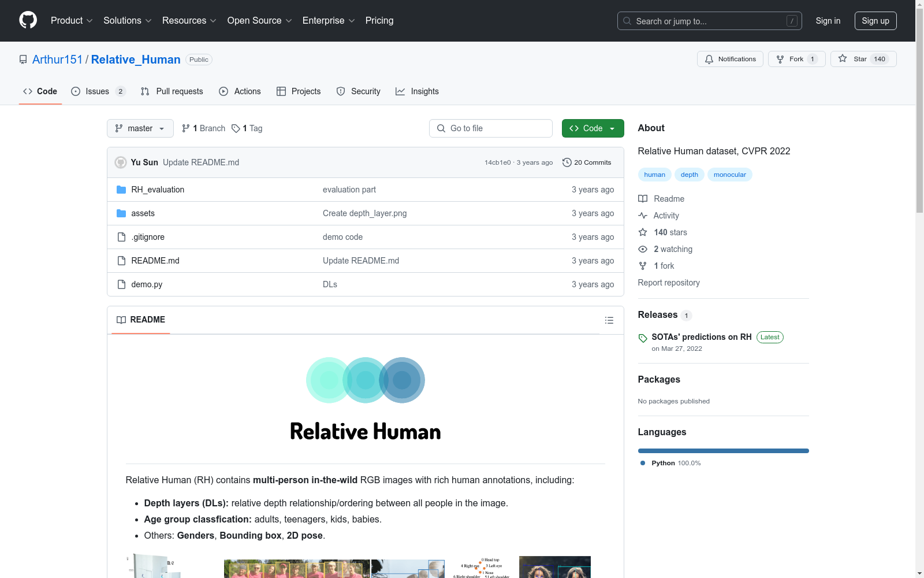Screen dimensions: 924x578
Task: Select the README tab heading
Action: 141,320
